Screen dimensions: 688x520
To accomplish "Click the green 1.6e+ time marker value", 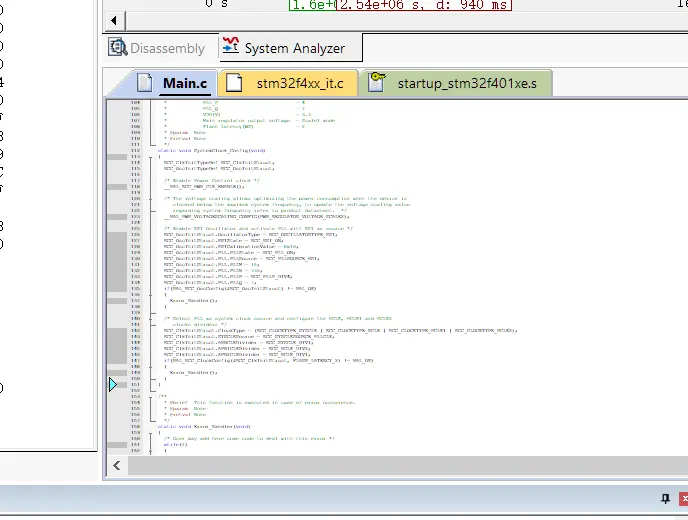I will [x=308, y=5].
